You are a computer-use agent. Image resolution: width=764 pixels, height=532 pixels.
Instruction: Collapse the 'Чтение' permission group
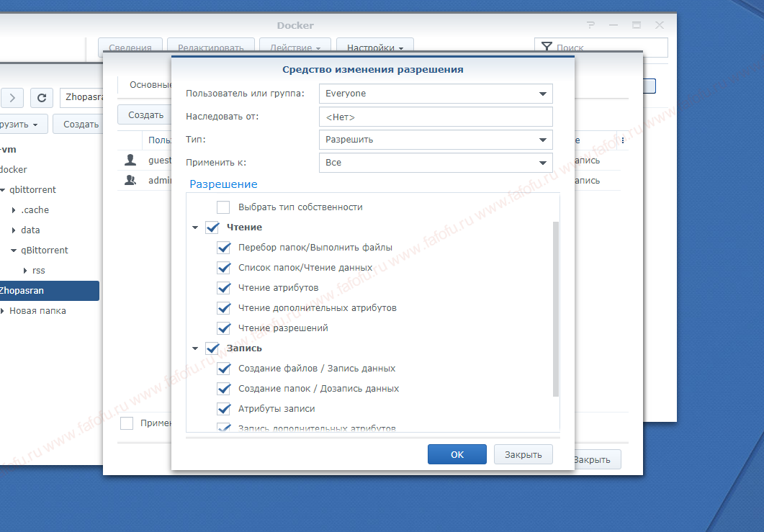click(195, 227)
